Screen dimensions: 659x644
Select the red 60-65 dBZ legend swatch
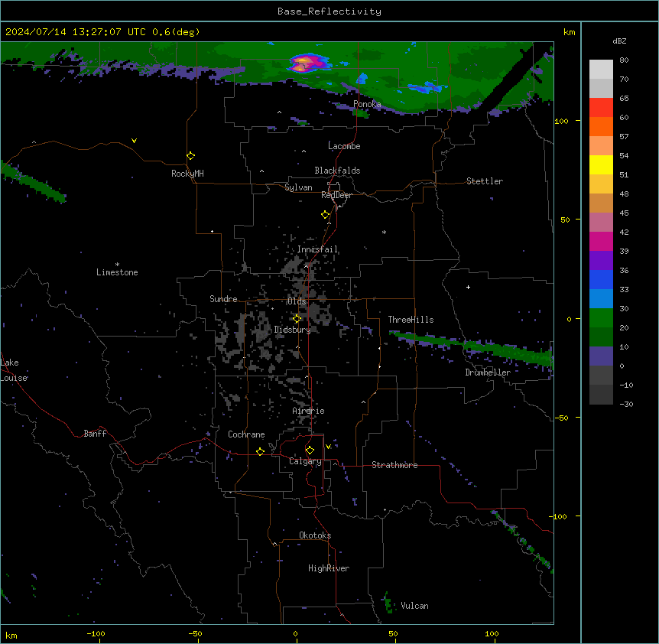601,107
